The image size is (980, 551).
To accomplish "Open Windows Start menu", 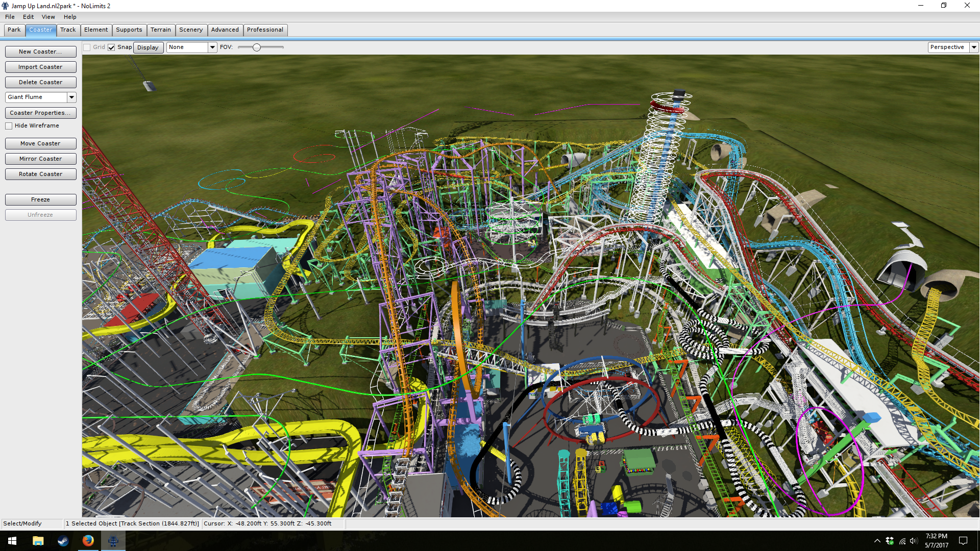I will [x=12, y=541].
